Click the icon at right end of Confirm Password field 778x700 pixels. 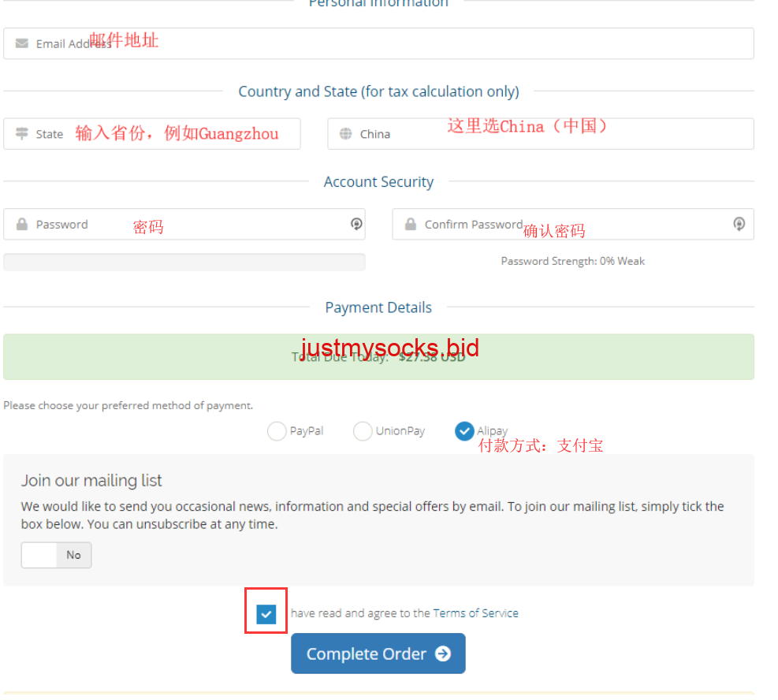point(739,224)
